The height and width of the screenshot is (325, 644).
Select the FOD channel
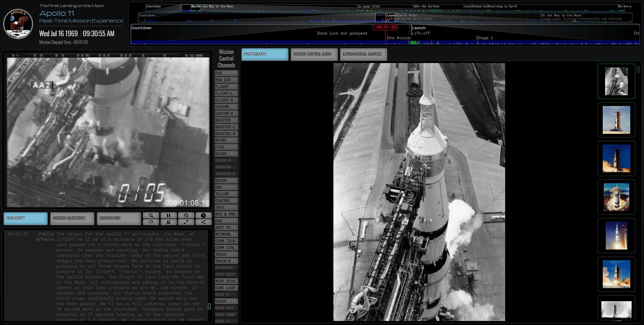226,73
